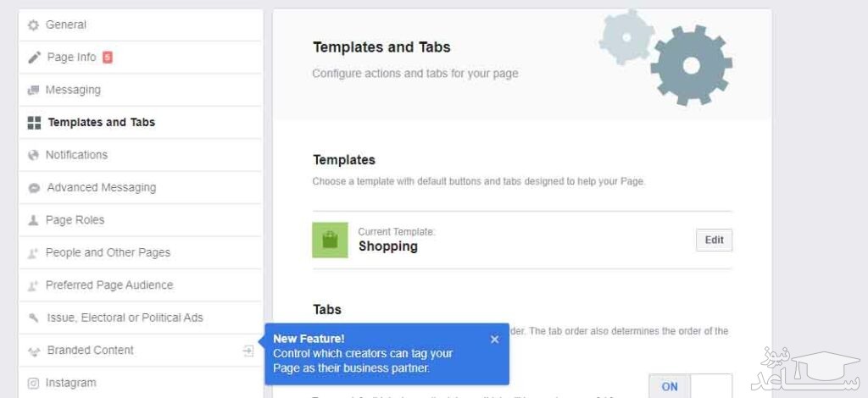Image resolution: width=868 pixels, height=398 pixels.
Task: Edit the current Shopping template
Action: [x=714, y=240]
